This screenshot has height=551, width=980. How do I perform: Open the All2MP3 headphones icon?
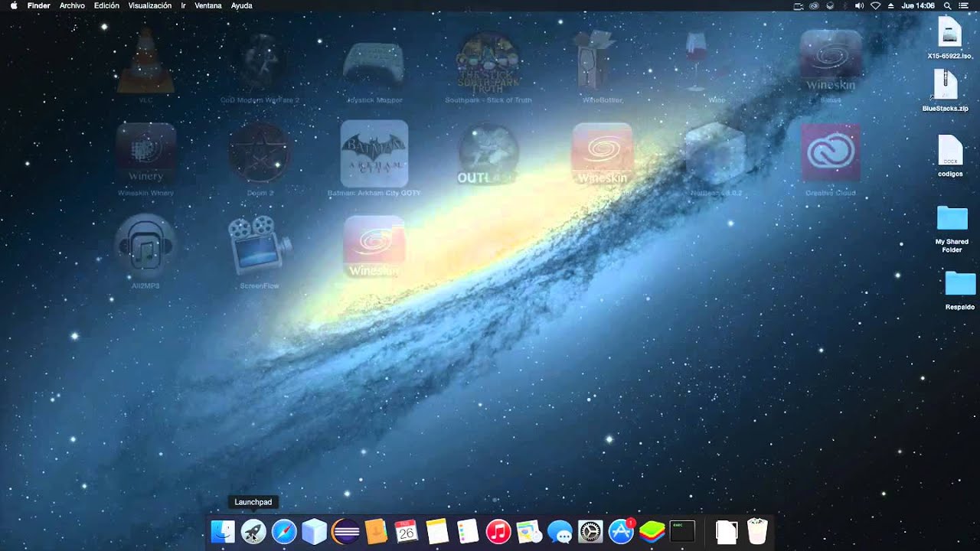click(145, 246)
